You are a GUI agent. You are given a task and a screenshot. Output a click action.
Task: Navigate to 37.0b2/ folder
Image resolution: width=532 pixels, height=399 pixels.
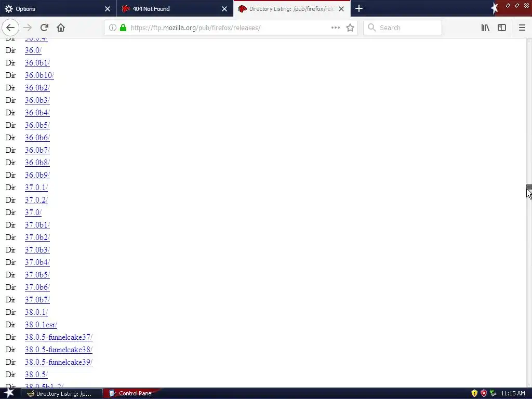[37, 237]
